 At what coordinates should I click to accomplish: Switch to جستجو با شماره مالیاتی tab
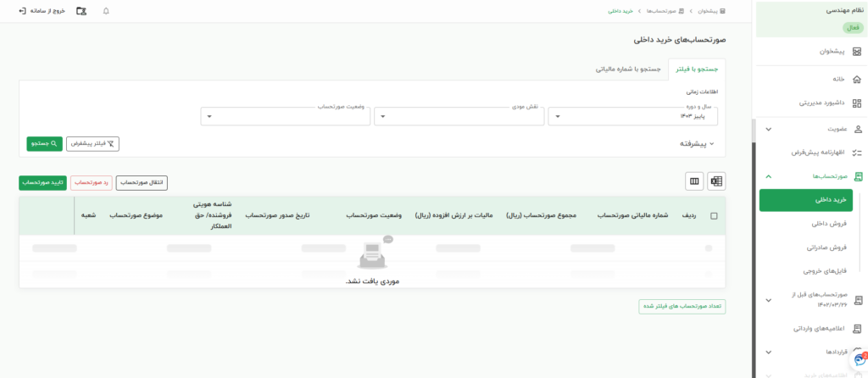coord(628,69)
